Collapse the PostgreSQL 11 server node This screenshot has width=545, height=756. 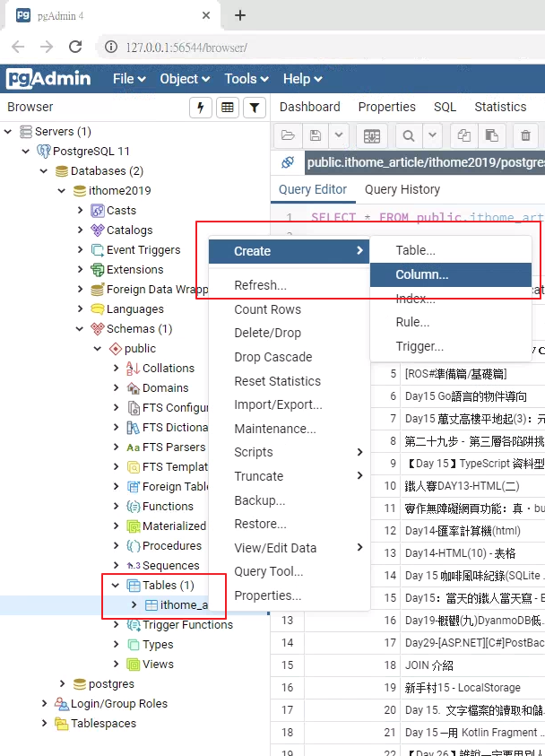[26, 152]
